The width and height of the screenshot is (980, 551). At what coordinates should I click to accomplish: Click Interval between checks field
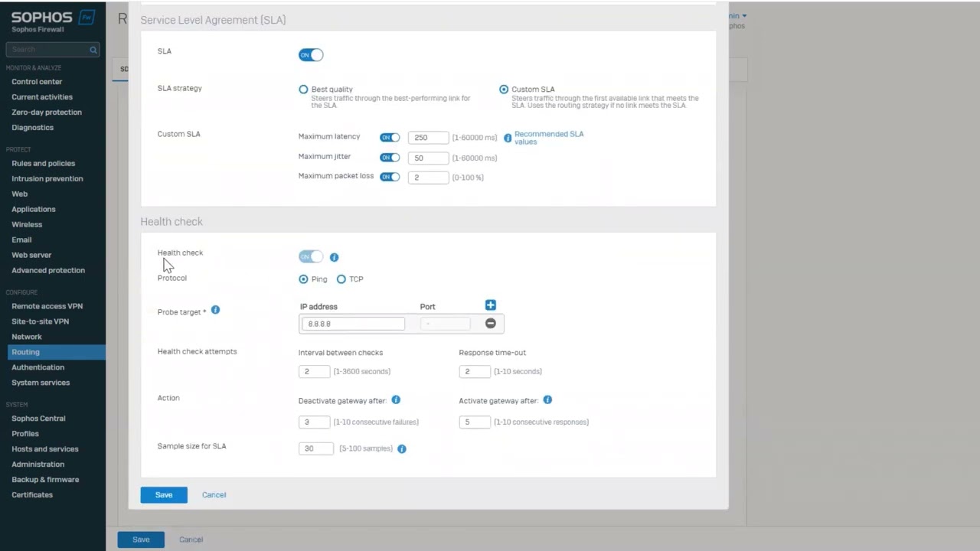(x=314, y=371)
